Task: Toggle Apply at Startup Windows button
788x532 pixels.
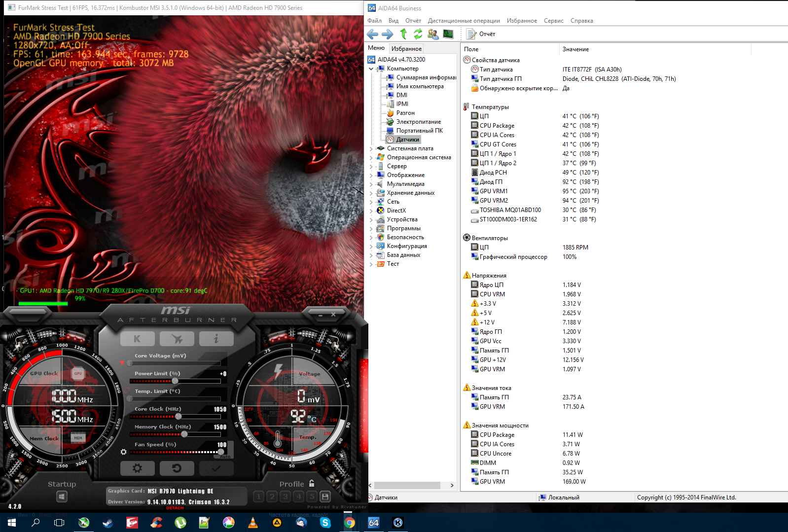Action: [x=62, y=497]
